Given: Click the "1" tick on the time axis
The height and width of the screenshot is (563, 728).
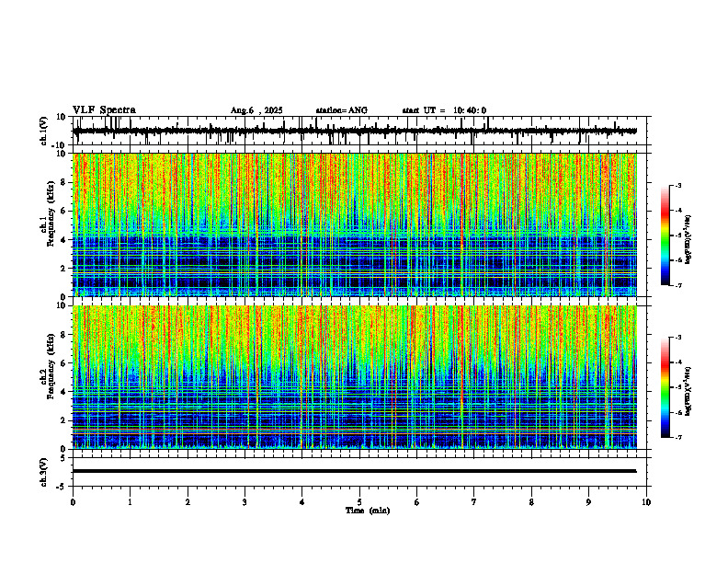Looking at the screenshot, I should tap(131, 502).
